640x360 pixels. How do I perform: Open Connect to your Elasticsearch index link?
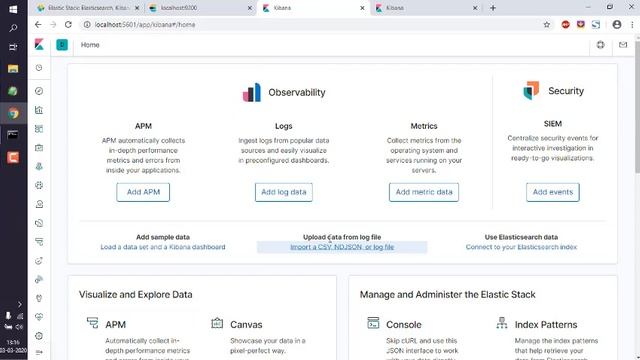pyautogui.click(x=521, y=247)
